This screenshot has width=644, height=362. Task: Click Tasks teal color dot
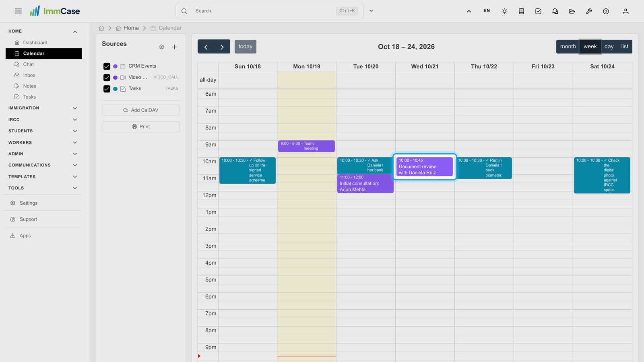(x=116, y=89)
